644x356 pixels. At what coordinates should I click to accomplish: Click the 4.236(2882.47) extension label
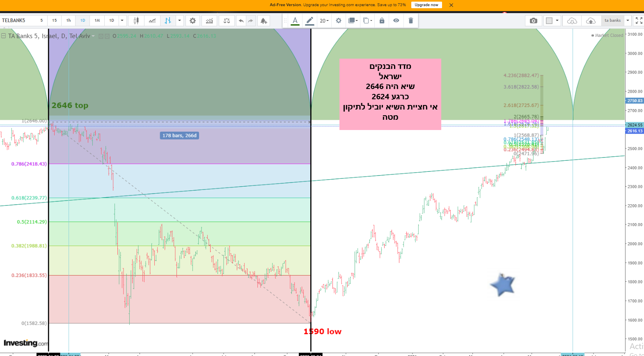(521, 75)
